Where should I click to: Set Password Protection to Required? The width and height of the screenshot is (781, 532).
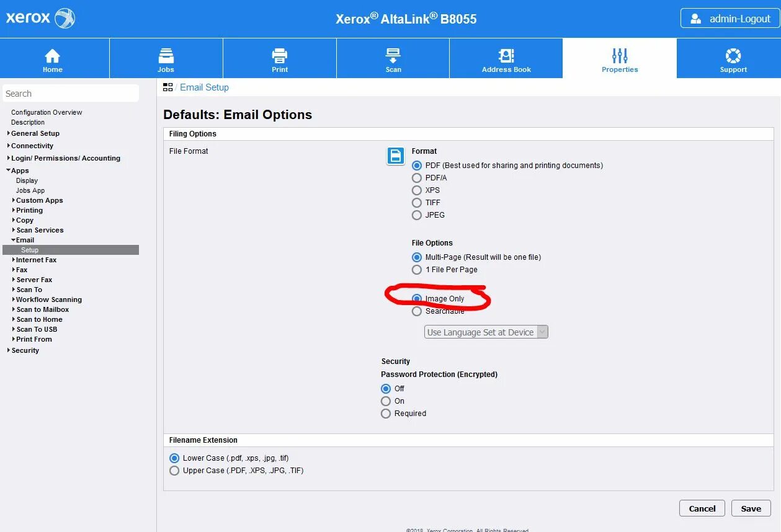(386, 414)
